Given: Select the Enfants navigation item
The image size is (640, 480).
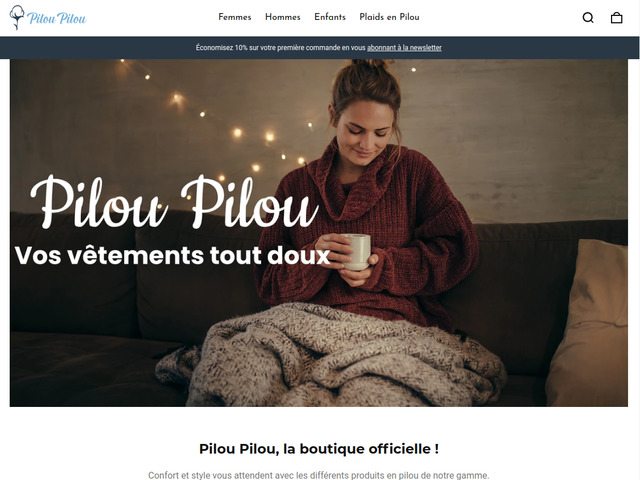Looking at the screenshot, I should pyautogui.click(x=330, y=17).
